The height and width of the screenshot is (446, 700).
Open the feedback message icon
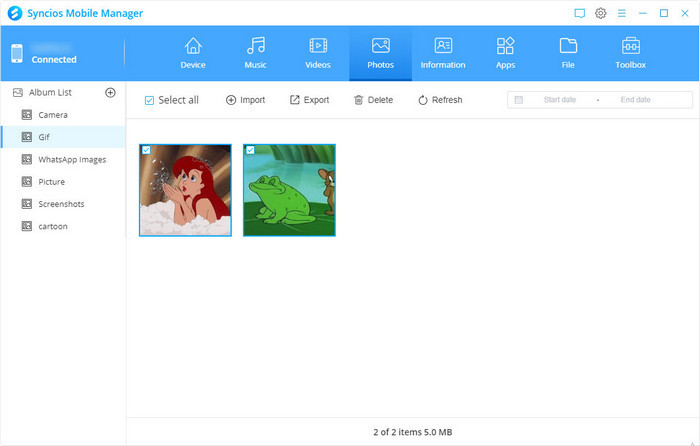tap(579, 13)
